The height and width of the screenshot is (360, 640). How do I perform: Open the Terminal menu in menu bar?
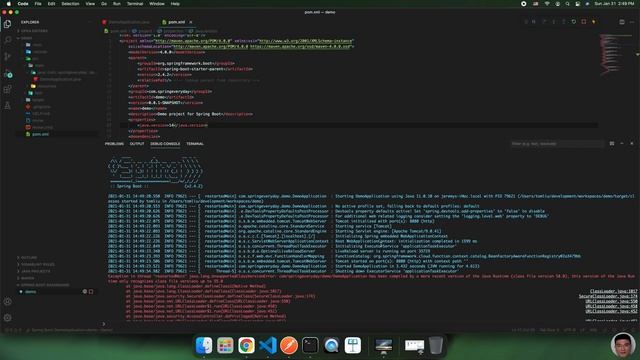pyautogui.click(x=135, y=4)
